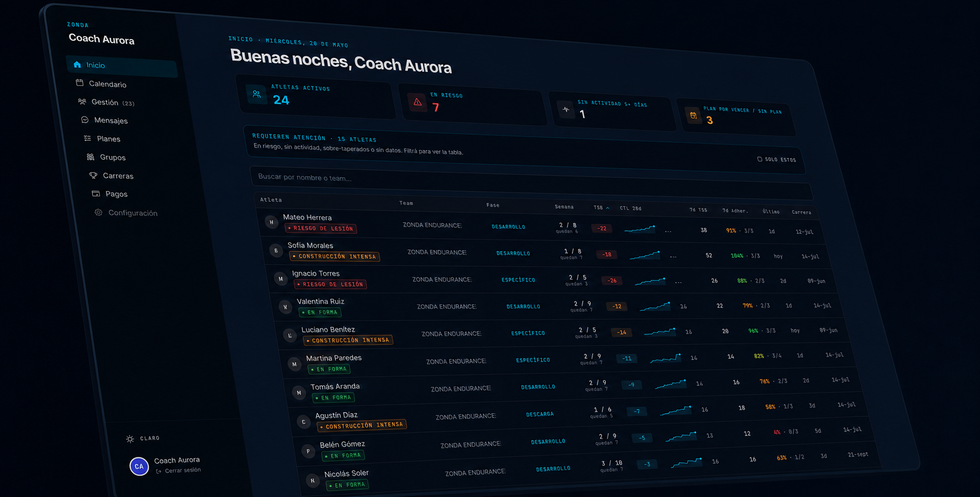Screen dimensions: 980x497
Task: Click the Configuración gear icon
Action: [99, 212]
